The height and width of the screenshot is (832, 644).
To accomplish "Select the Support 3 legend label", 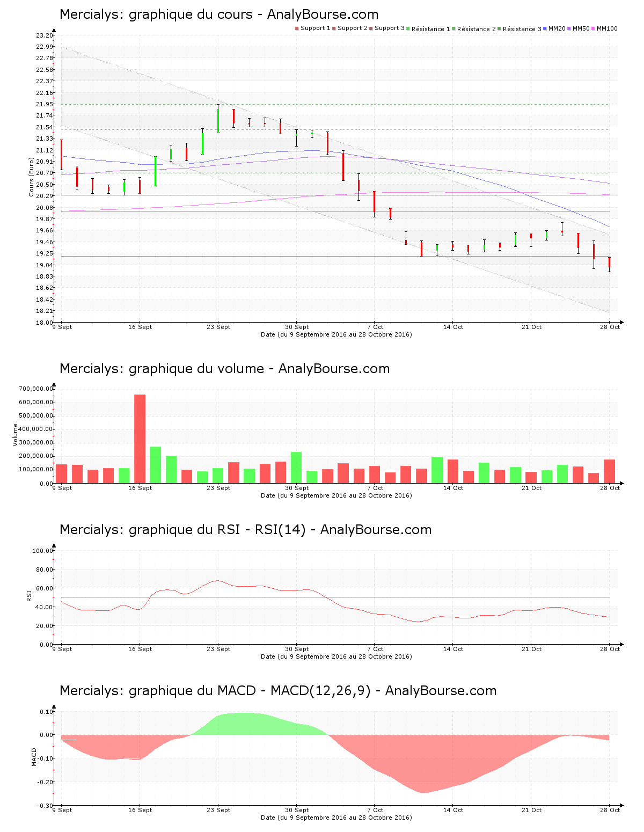I will (390, 28).
